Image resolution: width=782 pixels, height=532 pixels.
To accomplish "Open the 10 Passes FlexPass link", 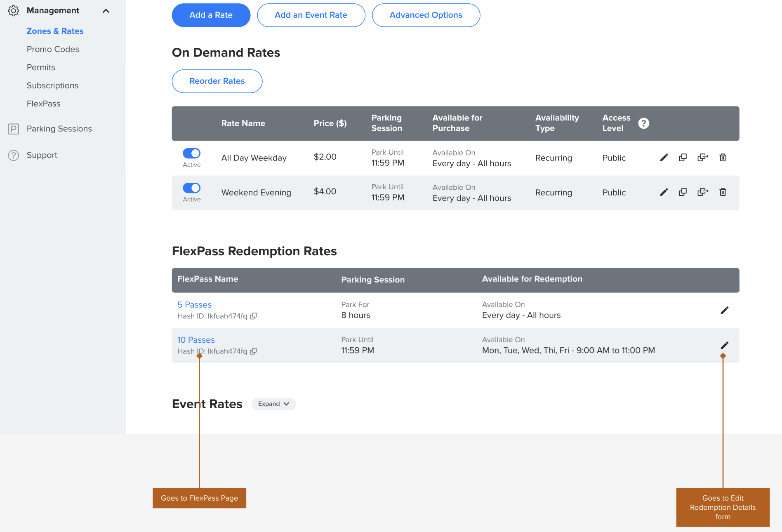I will (196, 340).
